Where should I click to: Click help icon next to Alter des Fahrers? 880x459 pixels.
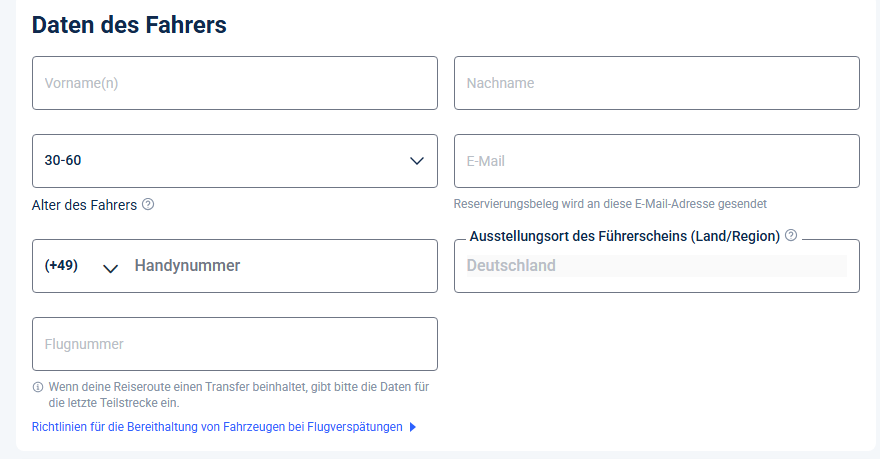148,204
